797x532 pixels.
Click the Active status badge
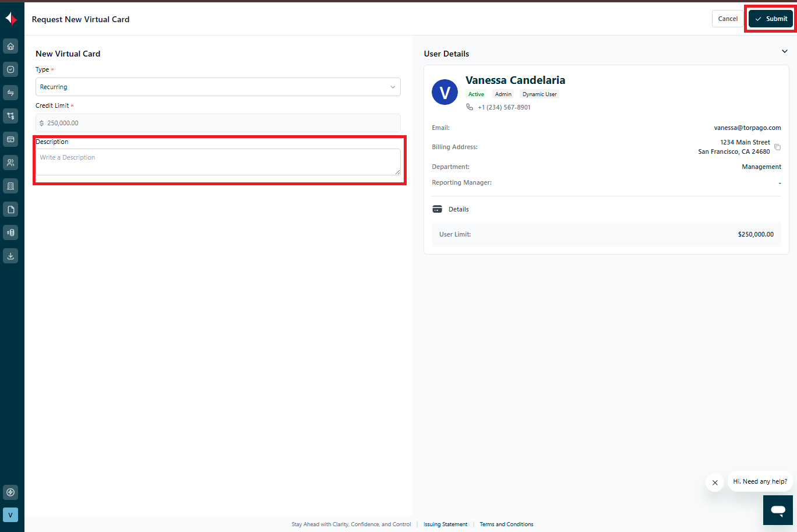pos(476,94)
